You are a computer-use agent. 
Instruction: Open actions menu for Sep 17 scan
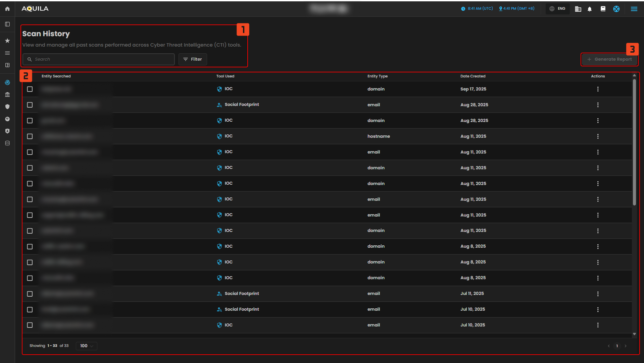(598, 89)
